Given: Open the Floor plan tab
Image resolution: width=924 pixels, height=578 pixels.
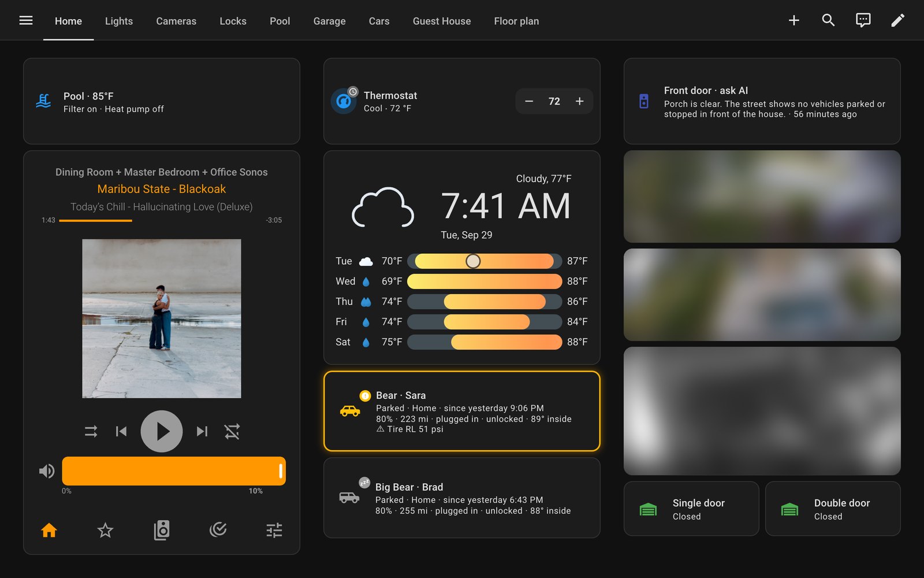Looking at the screenshot, I should point(516,21).
